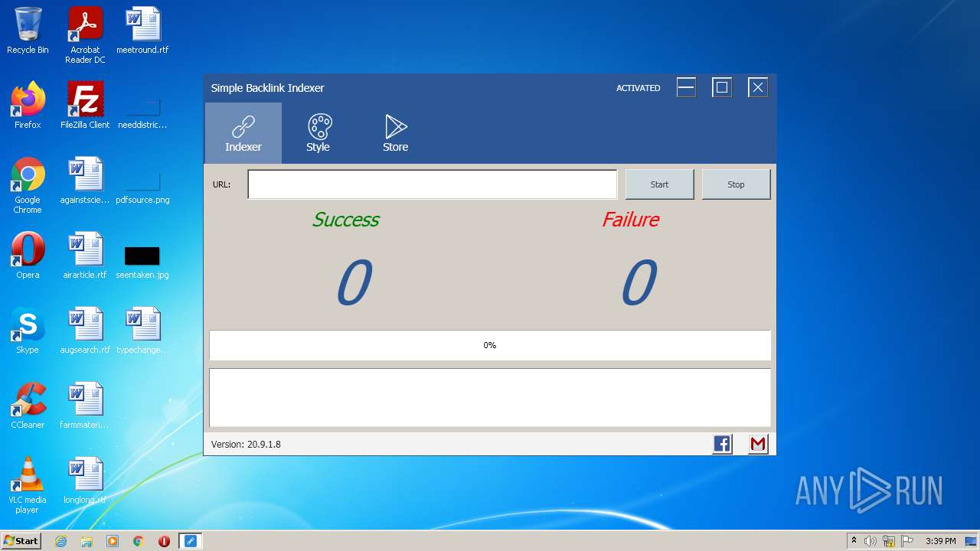This screenshot has height=551, width=980.
Task: Open the Store tab
Action: click(x=395, y=133)
